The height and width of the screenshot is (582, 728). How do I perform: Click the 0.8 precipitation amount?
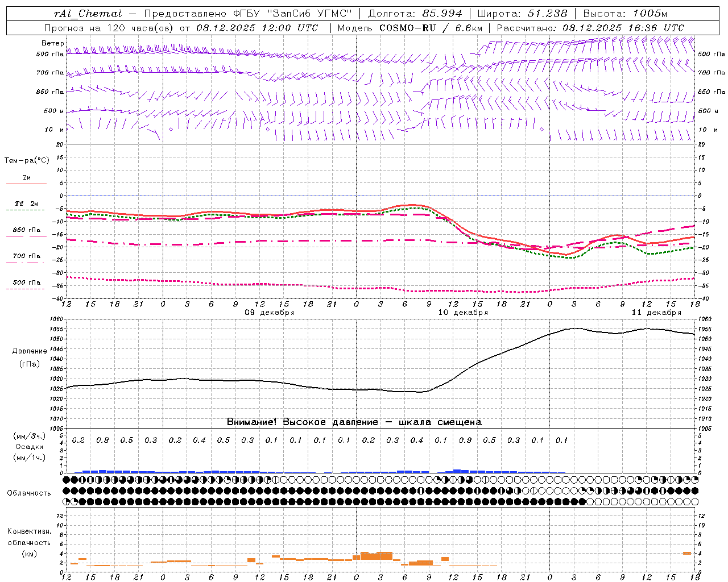102,440
